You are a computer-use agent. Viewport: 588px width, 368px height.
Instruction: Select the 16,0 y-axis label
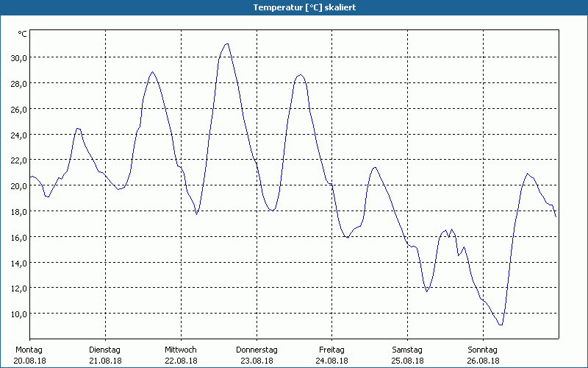point(18,237)
